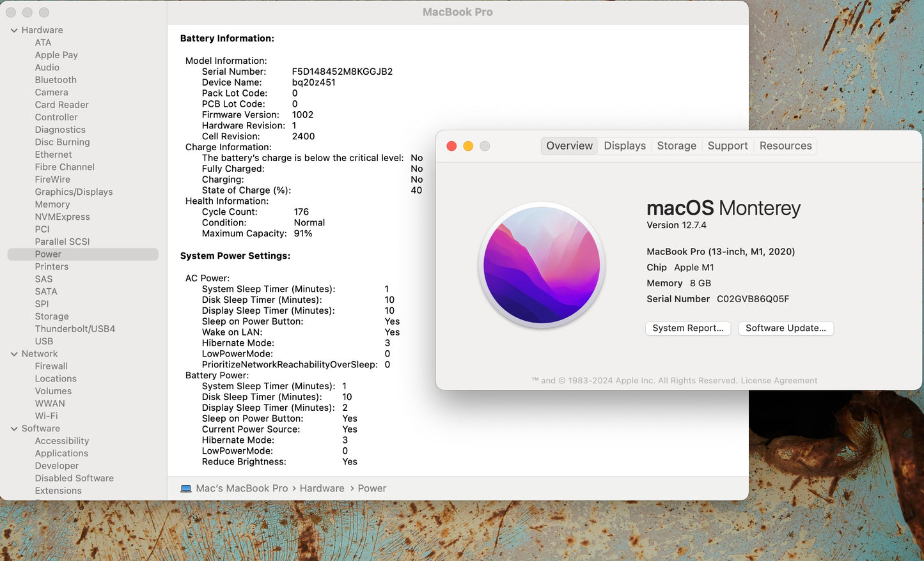The image size is (924, 561).
Task: Select Wi-Fi under Network
Action: (x=46, y=416)
